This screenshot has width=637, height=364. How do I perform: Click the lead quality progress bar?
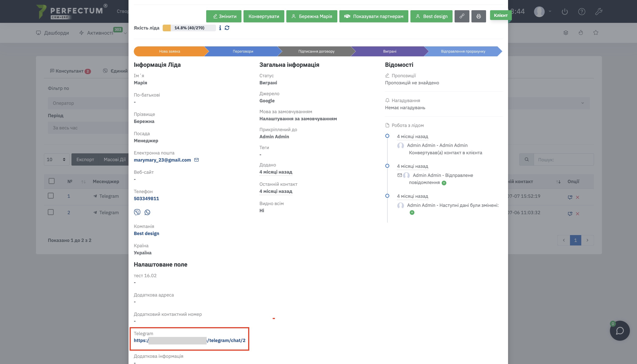(189, 28)
